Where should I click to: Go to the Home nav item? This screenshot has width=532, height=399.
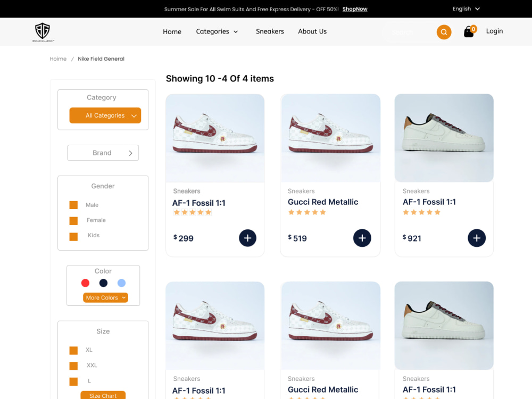172,31
